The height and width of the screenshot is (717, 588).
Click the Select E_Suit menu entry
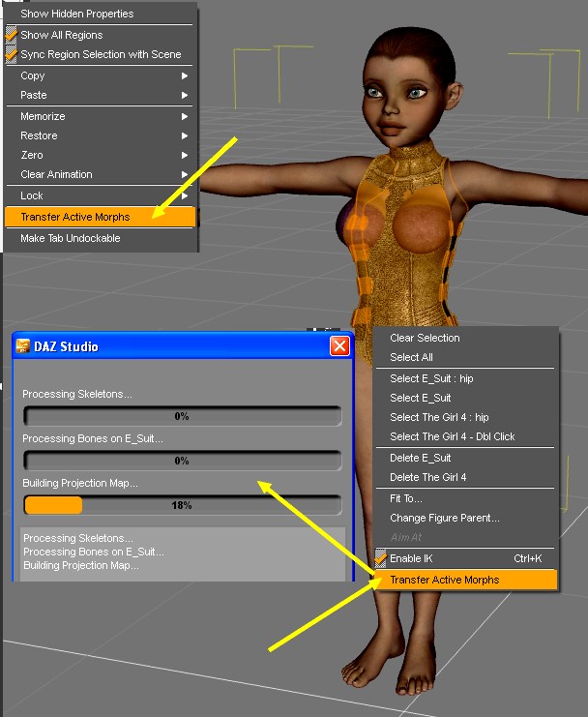coord(465,398)
